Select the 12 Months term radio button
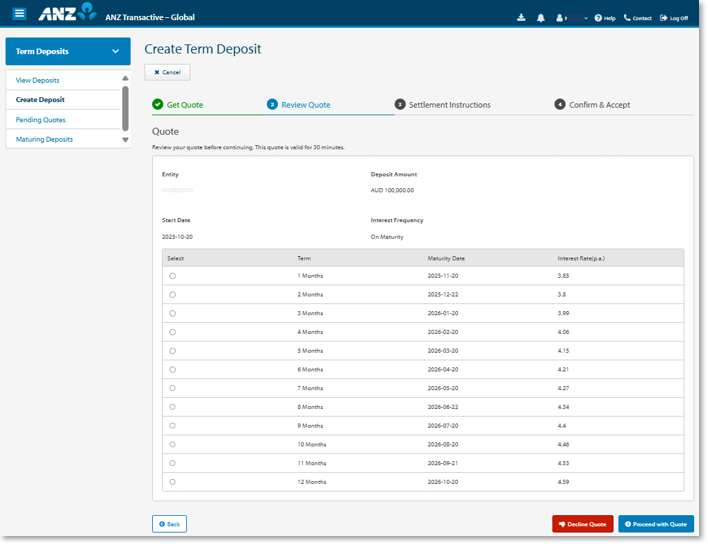Screen dimensions: 708x544 click(173, 482)
